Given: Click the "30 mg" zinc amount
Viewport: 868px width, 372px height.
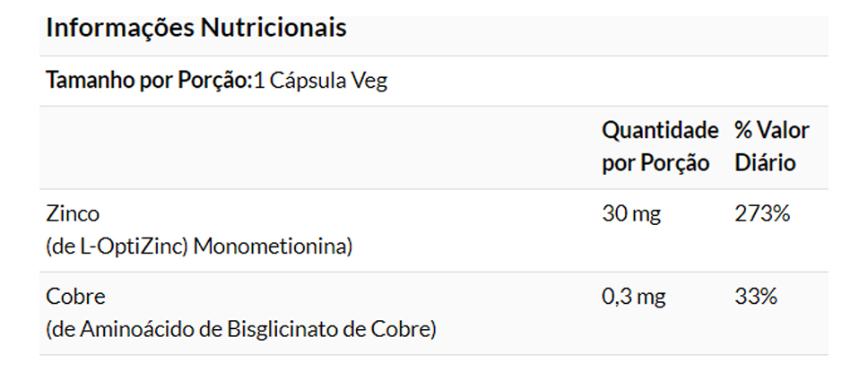Looking at the screenshot, I should [x=630, y=214].
